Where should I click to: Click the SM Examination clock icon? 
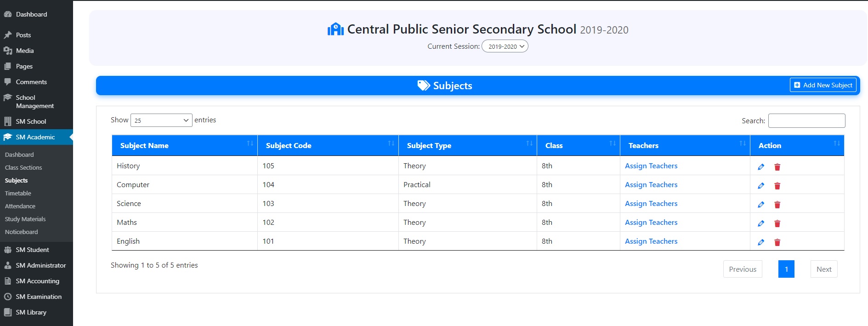(8, 297)
